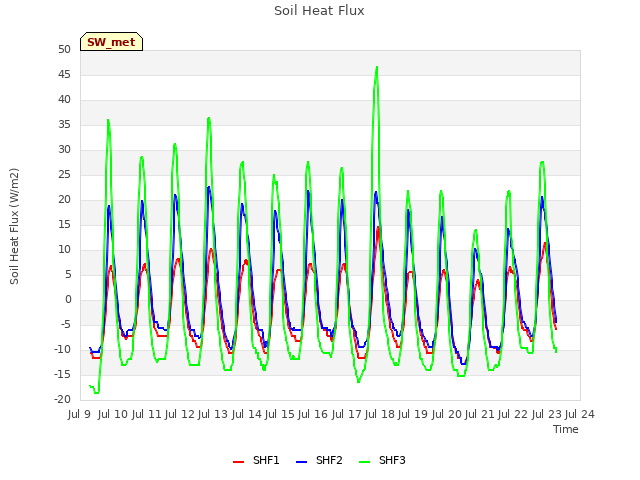640x480 pixels.
Task: Toggle the SHF1 legend entry
Action: pos(256,460)
